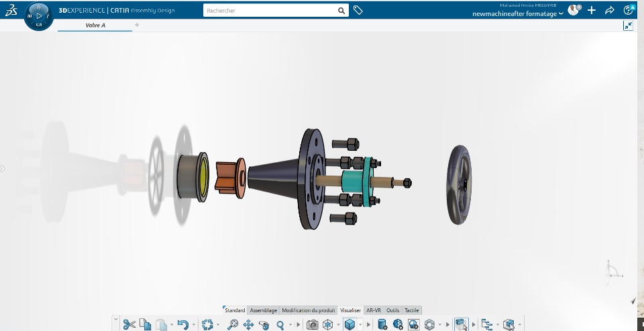This screenshot has height=331, width=644.
Task: Open the 6WTags tag icon
Action: pyautogui.click(x=358, y=10)
